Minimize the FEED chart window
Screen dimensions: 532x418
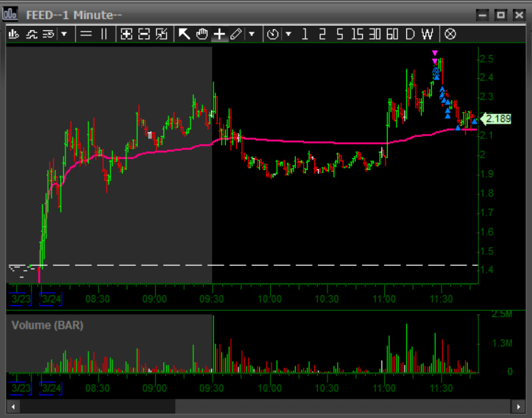click(x=482, y=15)
